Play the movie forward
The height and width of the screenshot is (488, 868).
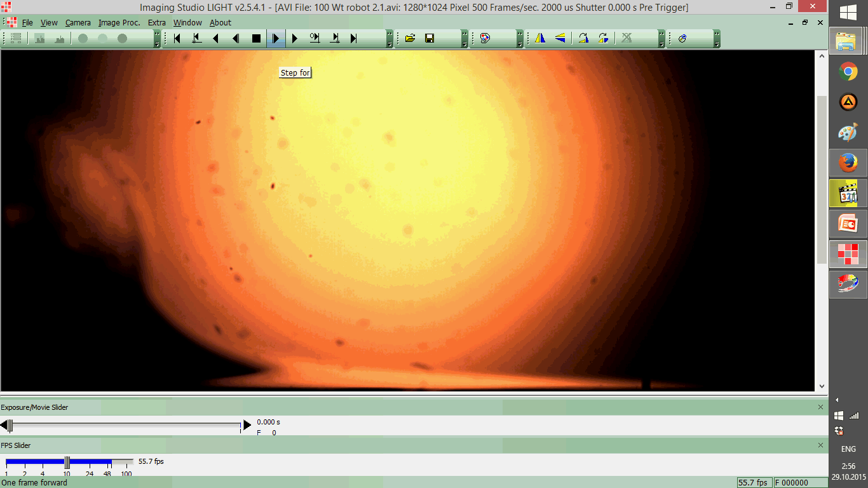295,39
